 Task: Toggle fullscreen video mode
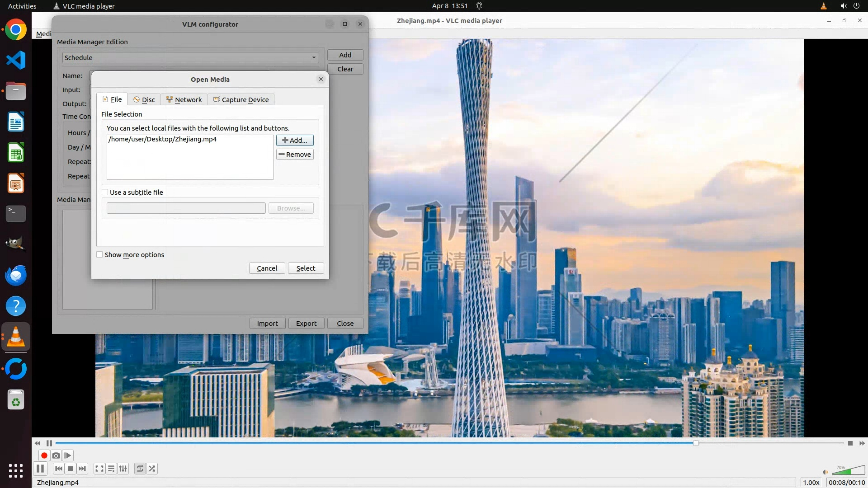tap(99, 469)
